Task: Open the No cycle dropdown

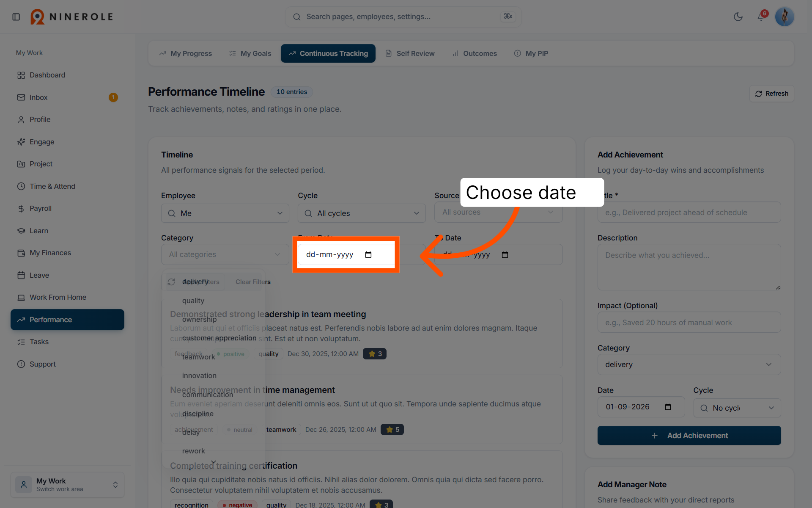Action: coord(737,408)
